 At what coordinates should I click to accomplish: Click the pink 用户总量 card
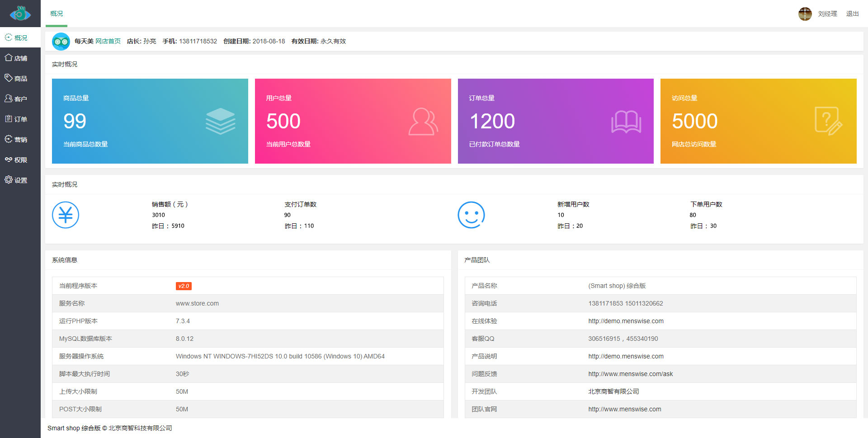point(353,121)
